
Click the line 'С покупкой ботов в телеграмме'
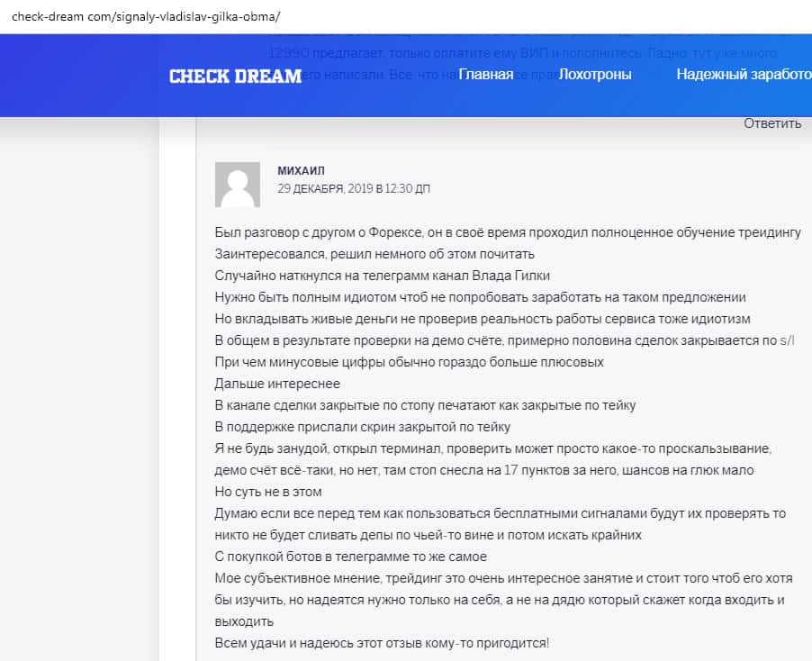[350, 557]
